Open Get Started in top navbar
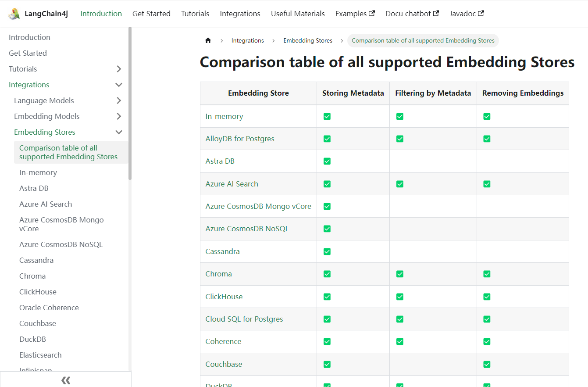The image size is (588, 387). tap(151, 14)
